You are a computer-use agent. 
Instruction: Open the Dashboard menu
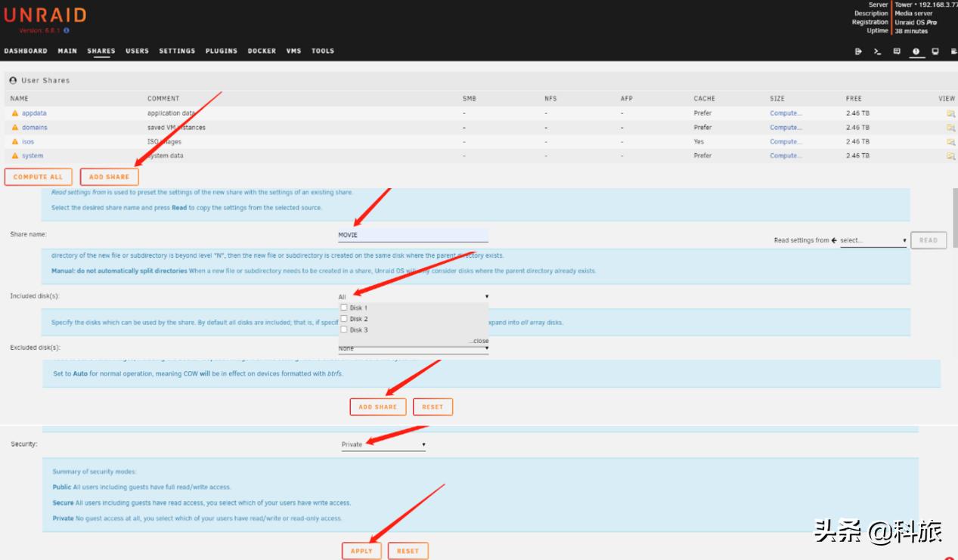coord(26,51)
